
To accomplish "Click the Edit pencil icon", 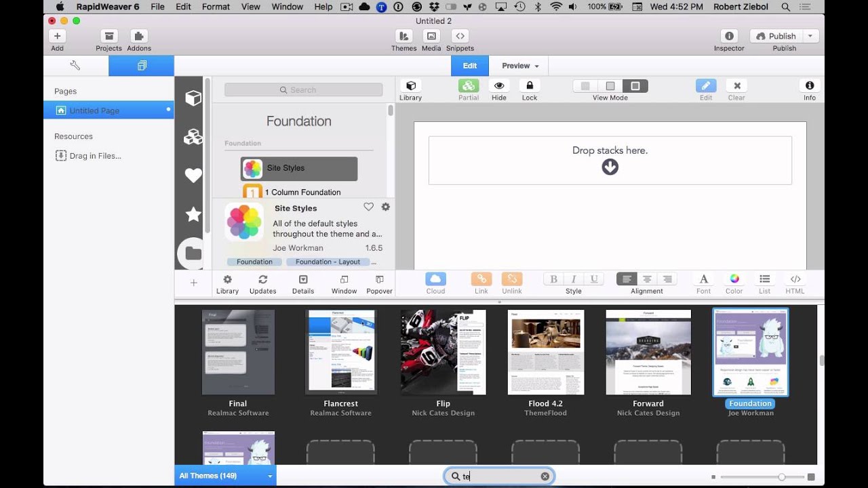I will click(706, 85).
